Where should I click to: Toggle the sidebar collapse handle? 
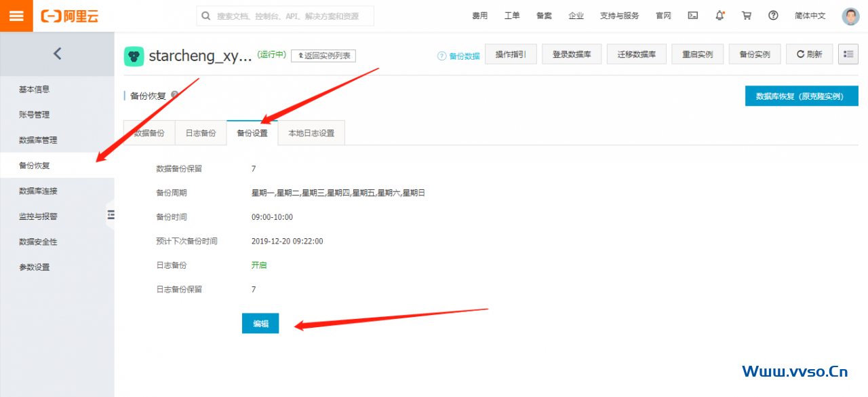tap(111, 215)
